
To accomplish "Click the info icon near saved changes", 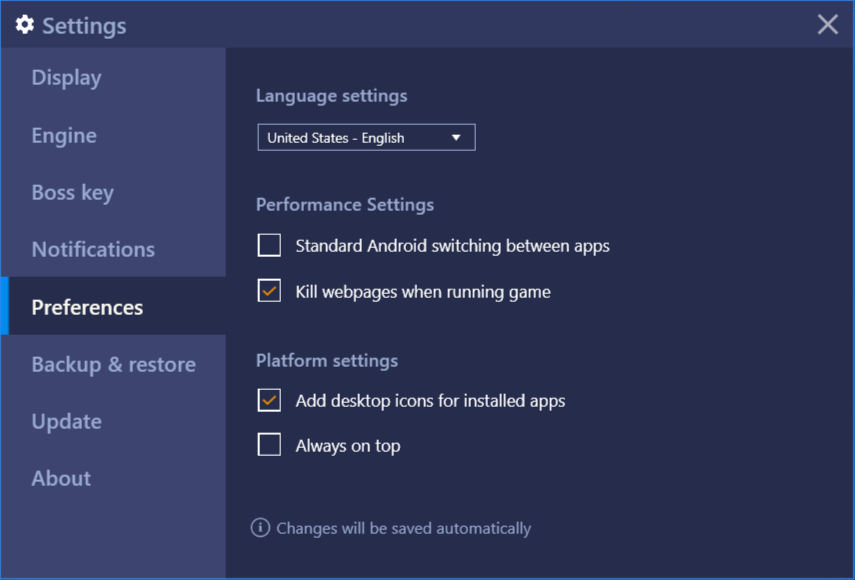I will [x=260, y=528].
